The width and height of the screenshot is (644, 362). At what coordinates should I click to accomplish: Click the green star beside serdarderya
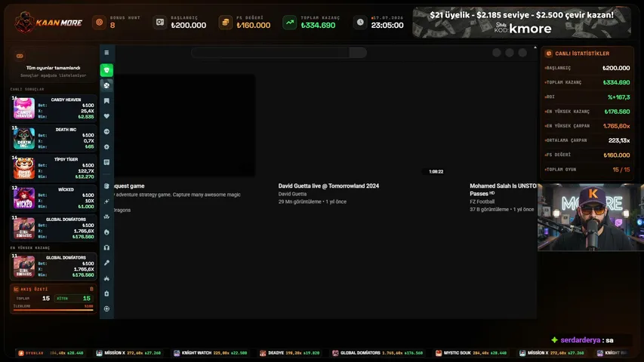[554, 340]
